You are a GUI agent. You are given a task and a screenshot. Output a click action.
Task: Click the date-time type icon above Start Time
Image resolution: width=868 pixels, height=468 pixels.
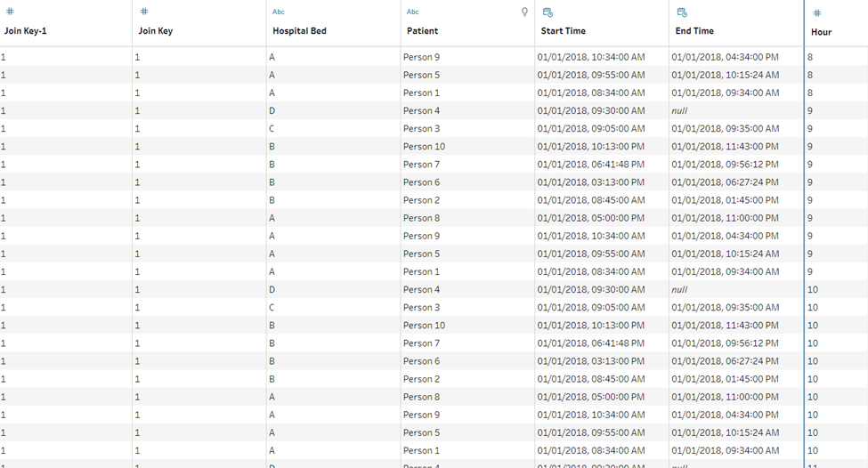[548, 12]
